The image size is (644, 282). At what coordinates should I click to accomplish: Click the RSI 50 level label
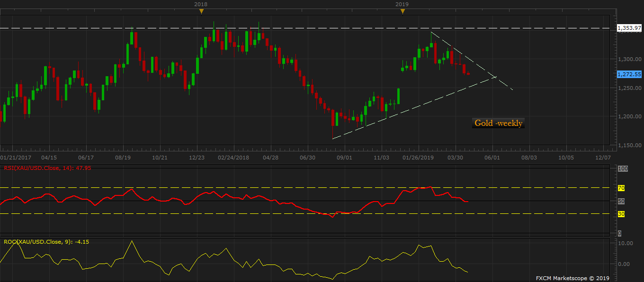point(621,201)
